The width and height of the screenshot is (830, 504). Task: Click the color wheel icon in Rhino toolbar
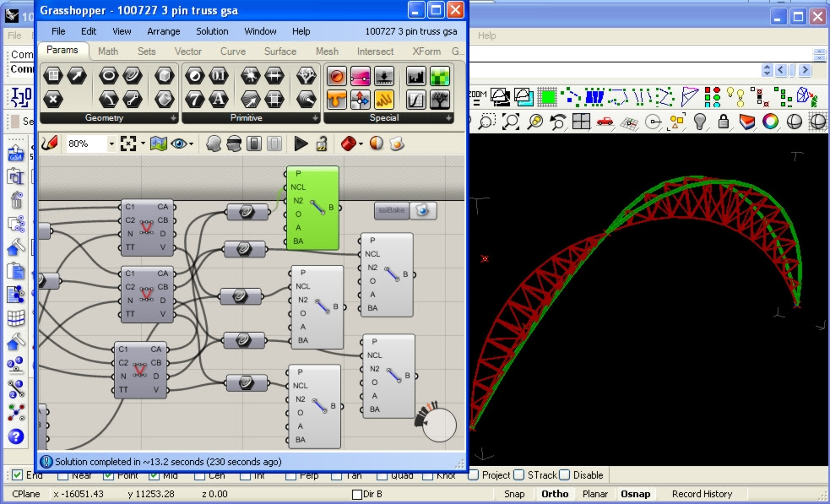tap(770, 122)
